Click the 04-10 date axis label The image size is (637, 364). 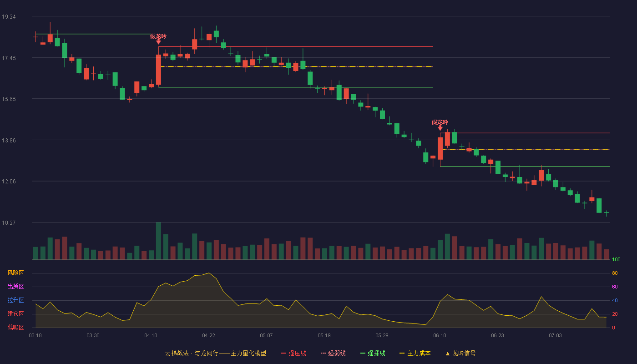pos(151,335)
